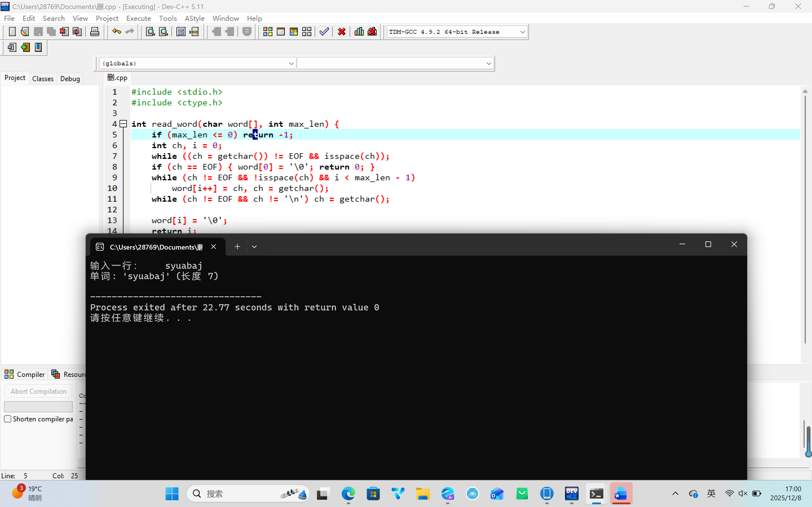Click the Profile Analysis bar chart icon

(x=359, y=32)
